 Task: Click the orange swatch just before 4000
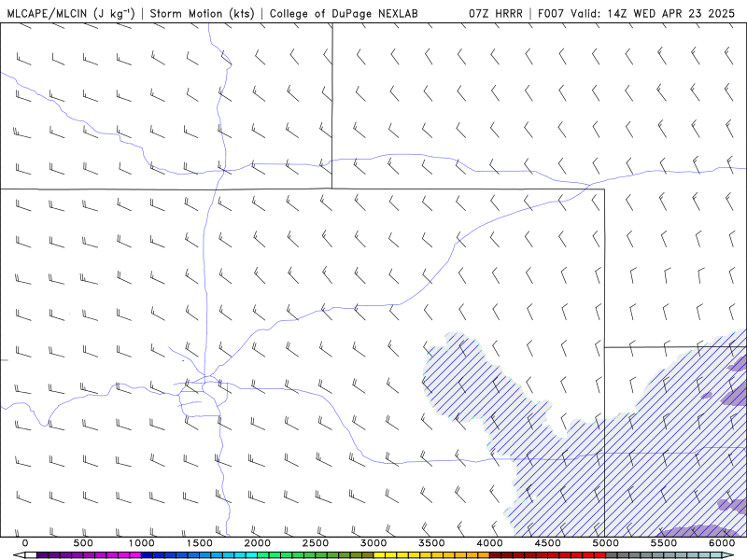pos(484,554)
